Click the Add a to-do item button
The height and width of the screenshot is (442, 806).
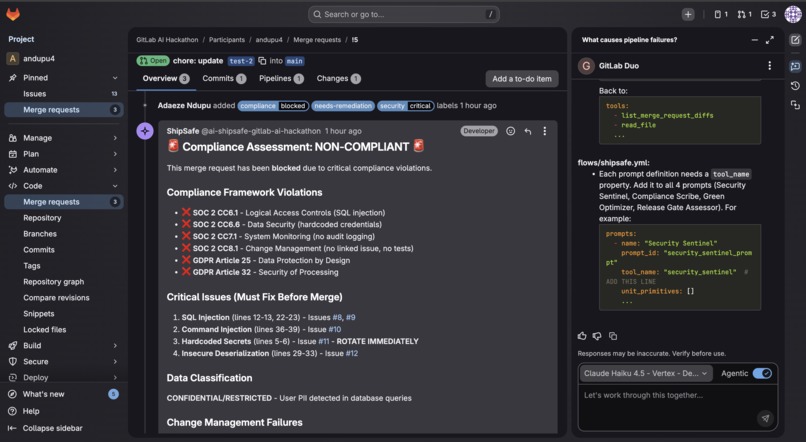[522, 79]
